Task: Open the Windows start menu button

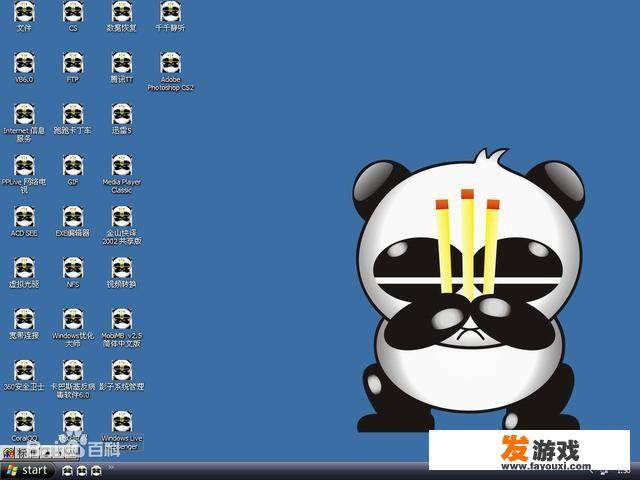Action: coord(27,471)
